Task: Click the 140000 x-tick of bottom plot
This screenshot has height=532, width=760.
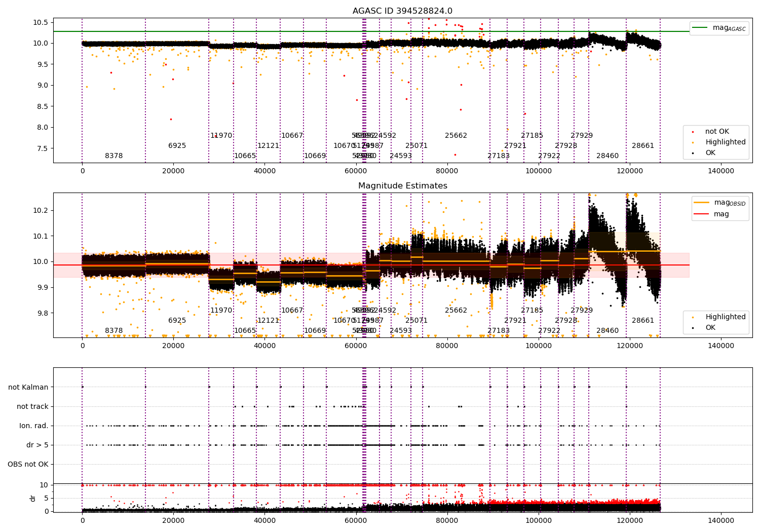Action: (721, 521)
